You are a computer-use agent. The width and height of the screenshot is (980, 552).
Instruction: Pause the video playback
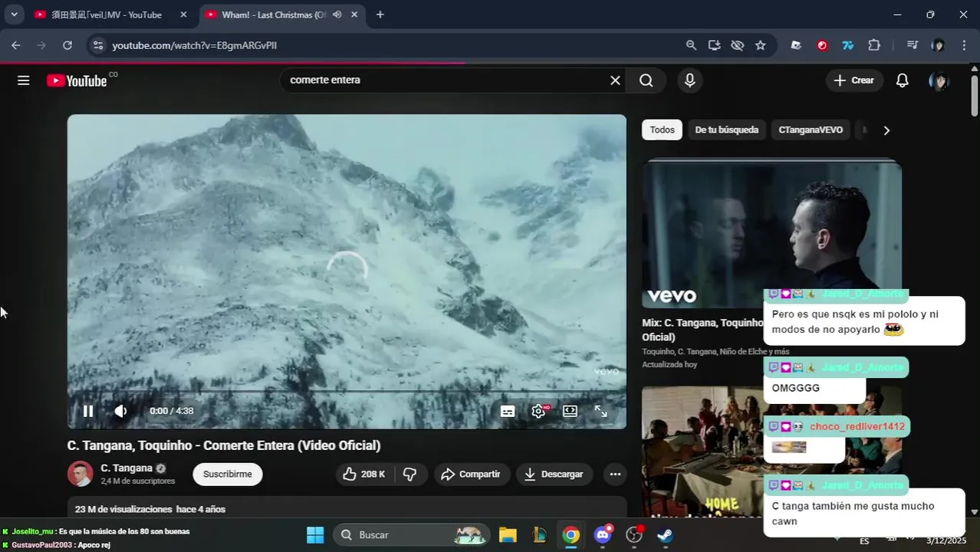click(x=88, y=411)
